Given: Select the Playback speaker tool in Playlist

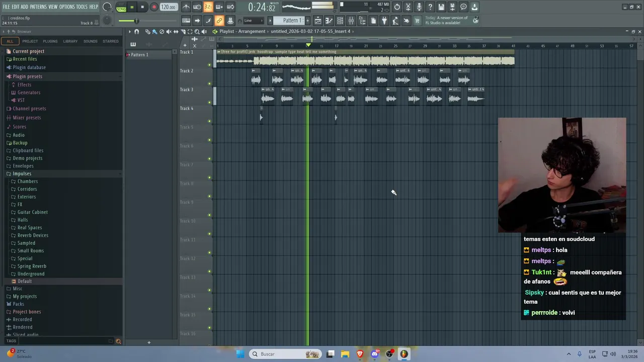Looking at the screenshot, I should (204, 31).
